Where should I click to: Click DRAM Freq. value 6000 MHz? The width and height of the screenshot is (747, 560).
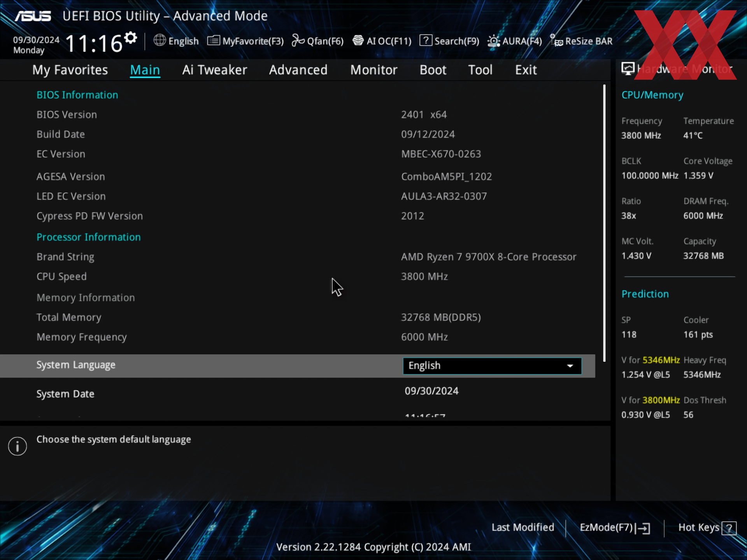click(x=703, y=216)
